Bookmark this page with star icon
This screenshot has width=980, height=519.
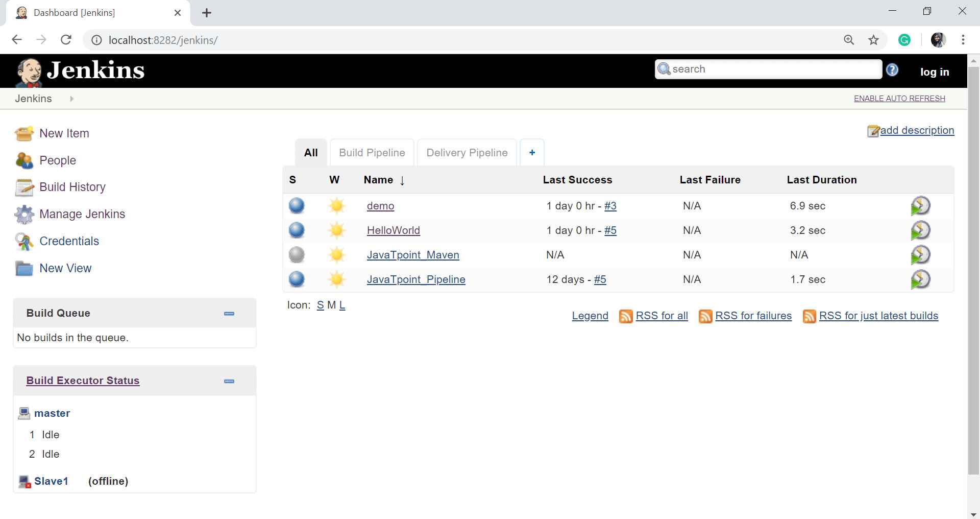[873, 40]
